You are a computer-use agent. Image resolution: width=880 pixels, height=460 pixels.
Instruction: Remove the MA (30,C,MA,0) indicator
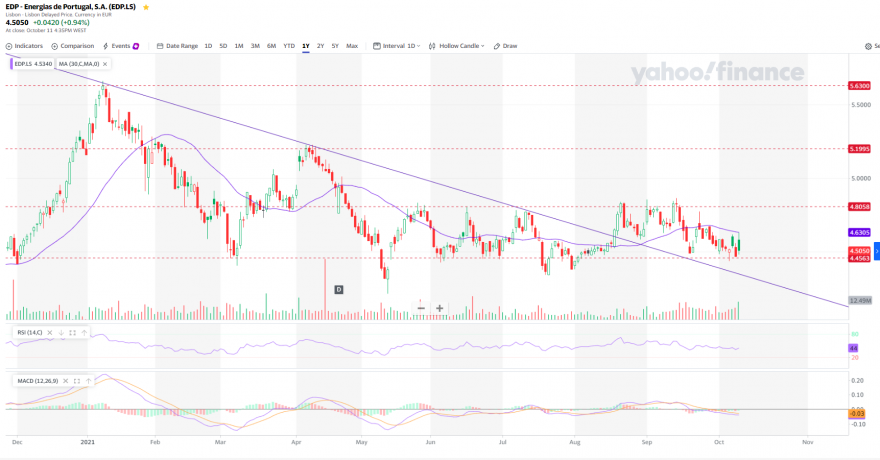(105, 64)
